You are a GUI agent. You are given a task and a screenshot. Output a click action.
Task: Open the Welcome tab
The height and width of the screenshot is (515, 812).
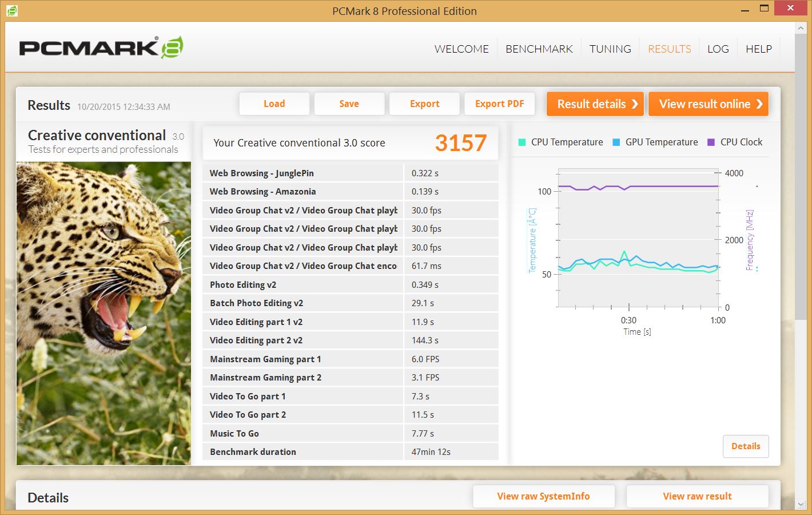[461, 49]
